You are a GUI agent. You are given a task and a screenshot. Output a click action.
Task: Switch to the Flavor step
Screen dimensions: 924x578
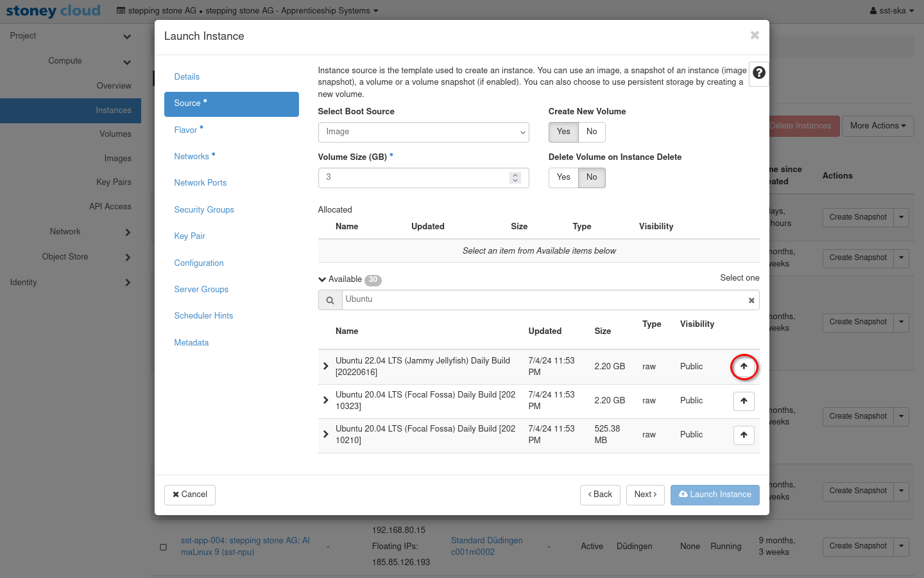coord(185,130)
